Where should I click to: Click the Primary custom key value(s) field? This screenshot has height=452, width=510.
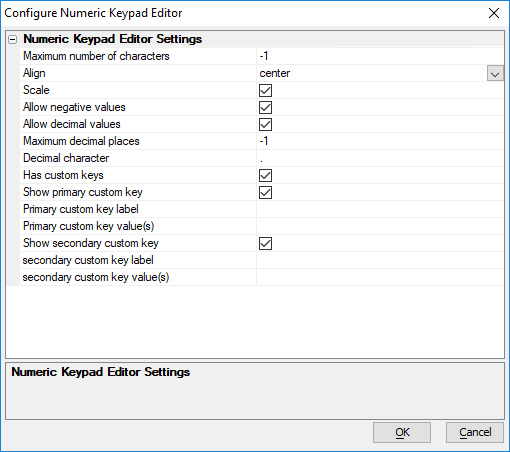(380, 226)
